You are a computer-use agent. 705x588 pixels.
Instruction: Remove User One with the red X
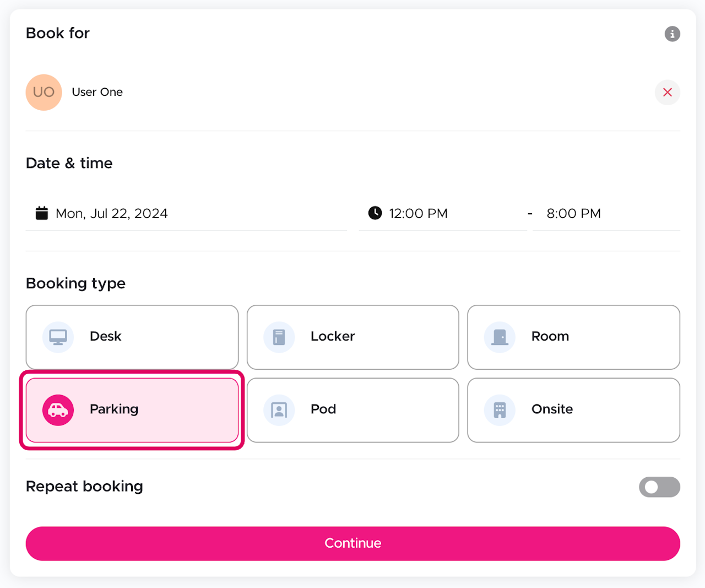pos(667,93)
